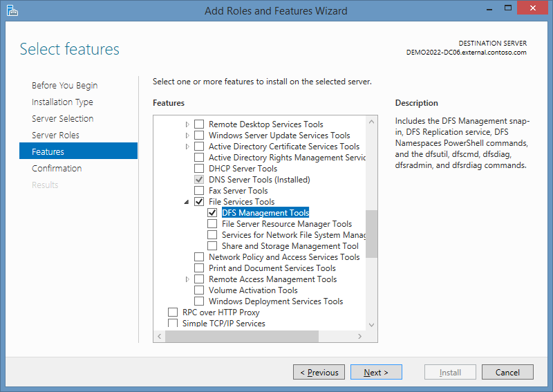
Task: Select File Server Resource Manager Tools label
Action: tap(287, 224)
